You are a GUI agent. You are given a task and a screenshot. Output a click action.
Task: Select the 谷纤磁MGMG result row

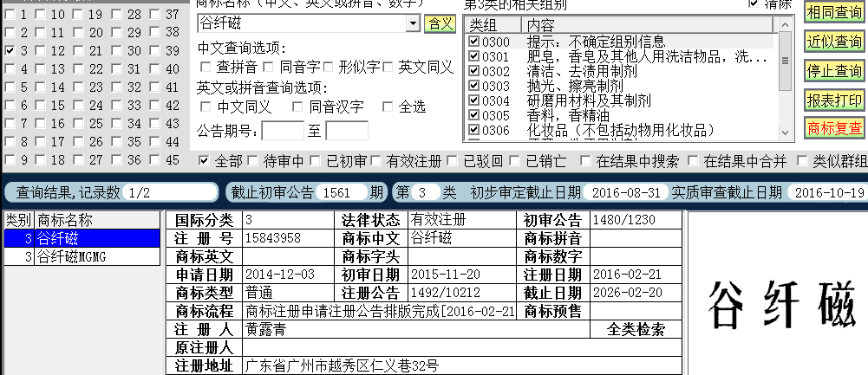point(82,256)
